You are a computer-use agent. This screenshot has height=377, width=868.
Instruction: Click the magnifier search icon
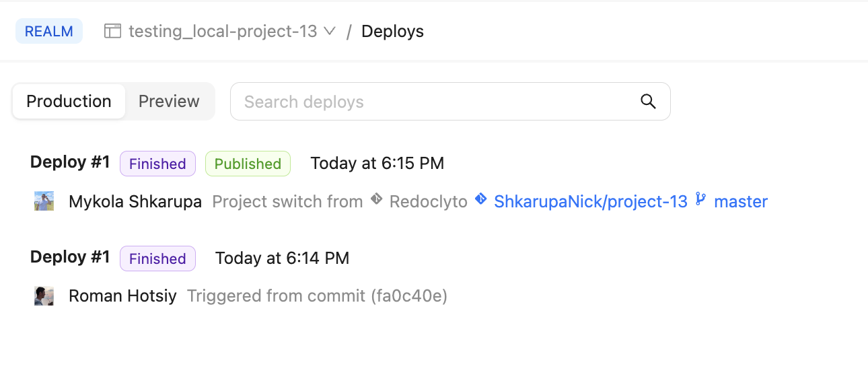(648, 102)
